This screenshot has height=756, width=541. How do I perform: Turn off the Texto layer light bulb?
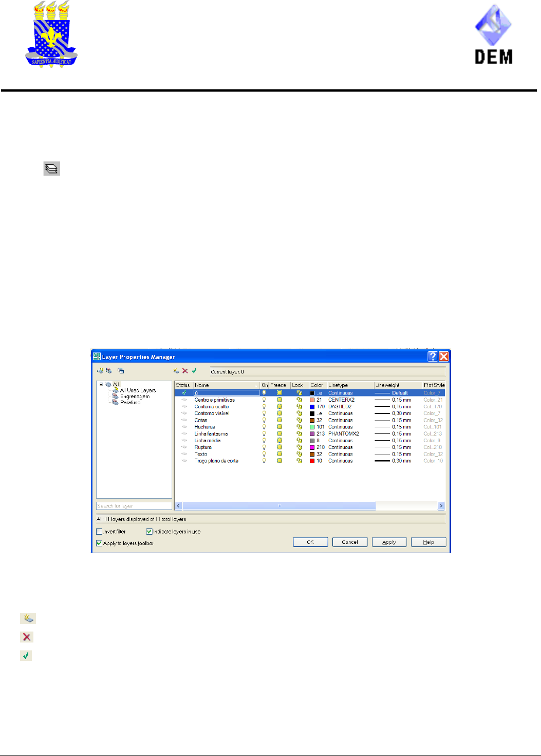click(x=264, y=454)
